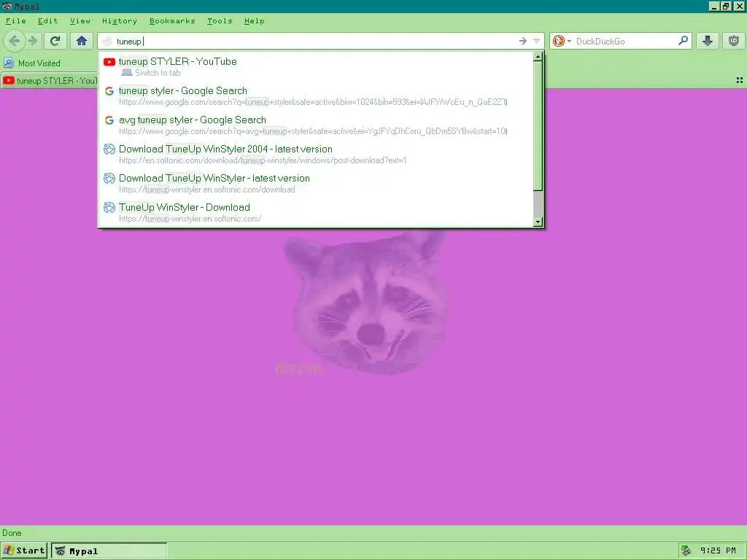Click Softonic icon beside 'WinStyler 2004' result
This screenshot has height=560, width=747.
[x=109, y=149]
